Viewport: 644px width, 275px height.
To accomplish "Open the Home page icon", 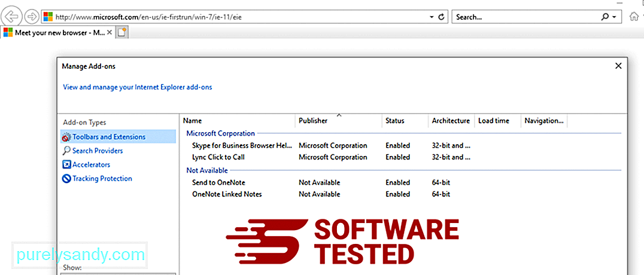I will click(x=634, y=17).
